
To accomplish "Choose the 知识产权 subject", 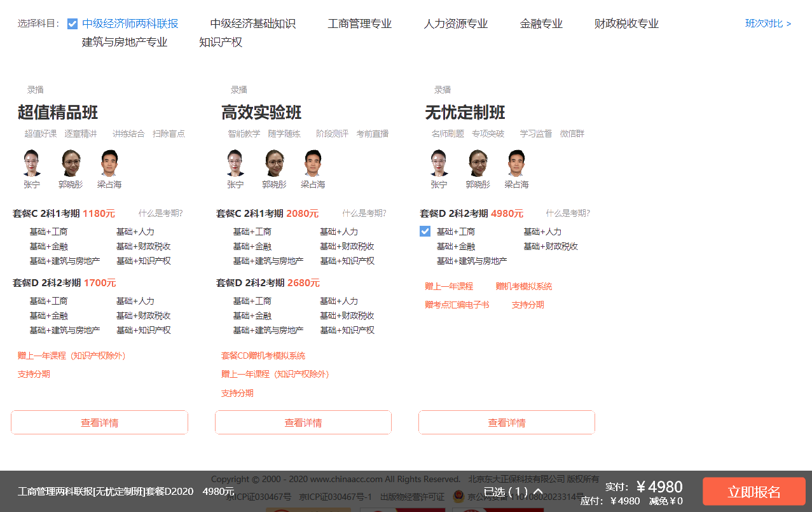I will pyautogui.click(x=220, y=42).
